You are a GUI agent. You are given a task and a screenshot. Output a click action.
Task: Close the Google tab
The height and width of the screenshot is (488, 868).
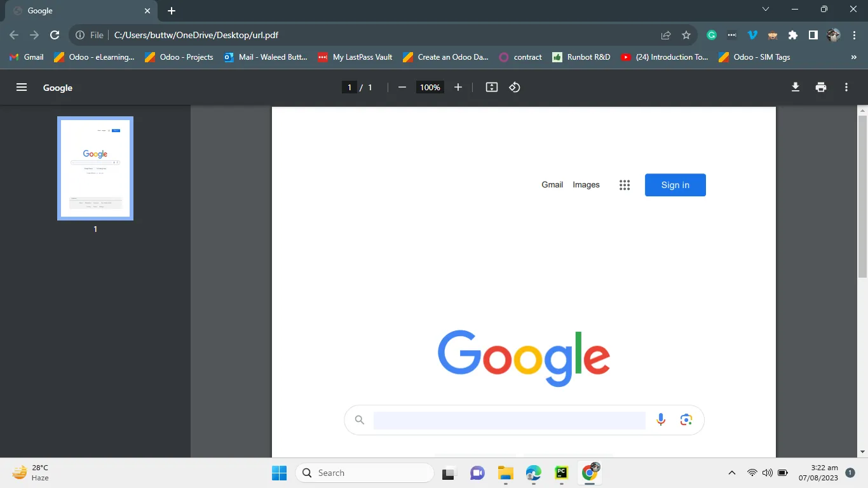click(147, 11)
